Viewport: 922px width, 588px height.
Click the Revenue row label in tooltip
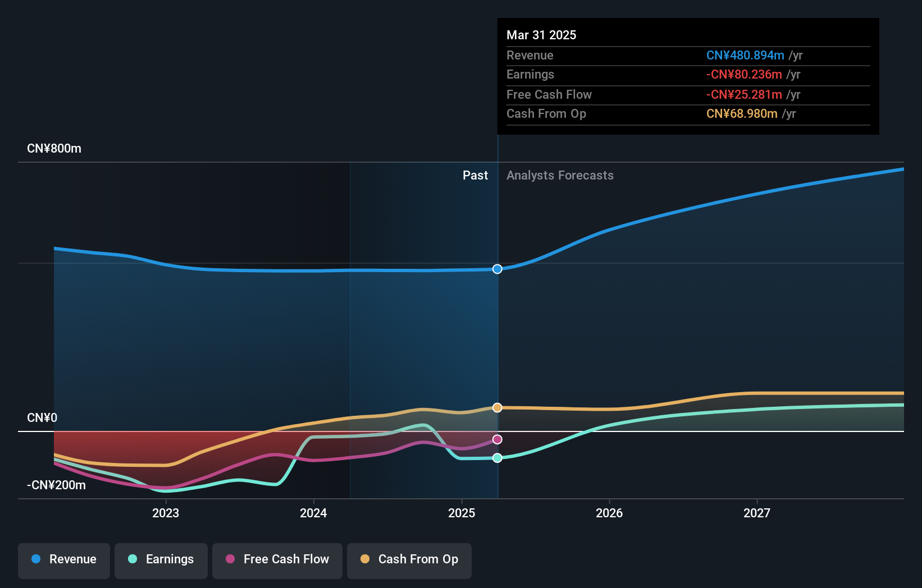tap(530, 55)
